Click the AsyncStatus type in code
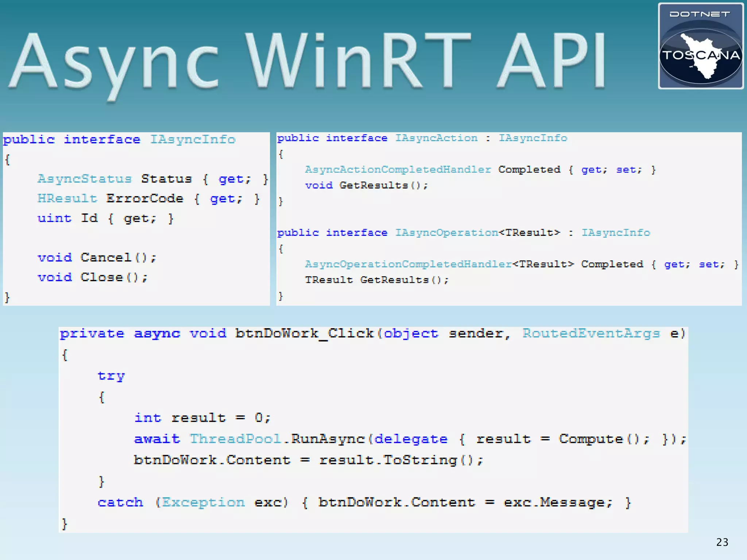 click(x=85, y=179)
